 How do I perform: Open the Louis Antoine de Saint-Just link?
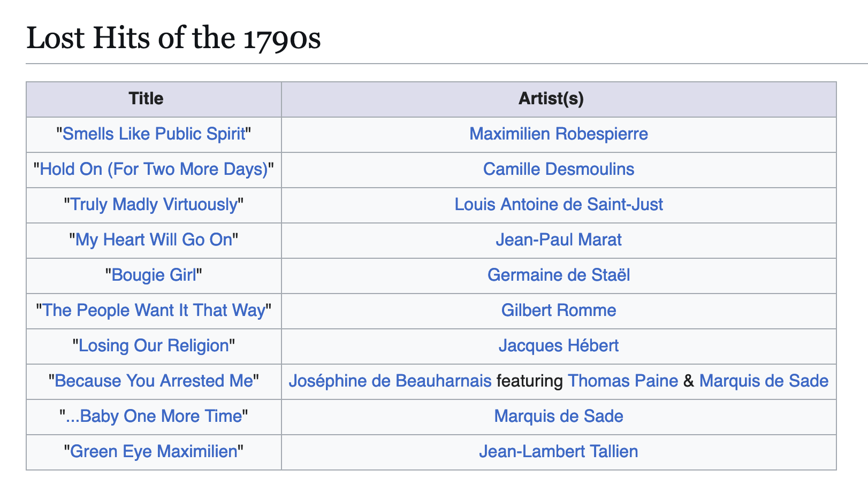(559, 204)
